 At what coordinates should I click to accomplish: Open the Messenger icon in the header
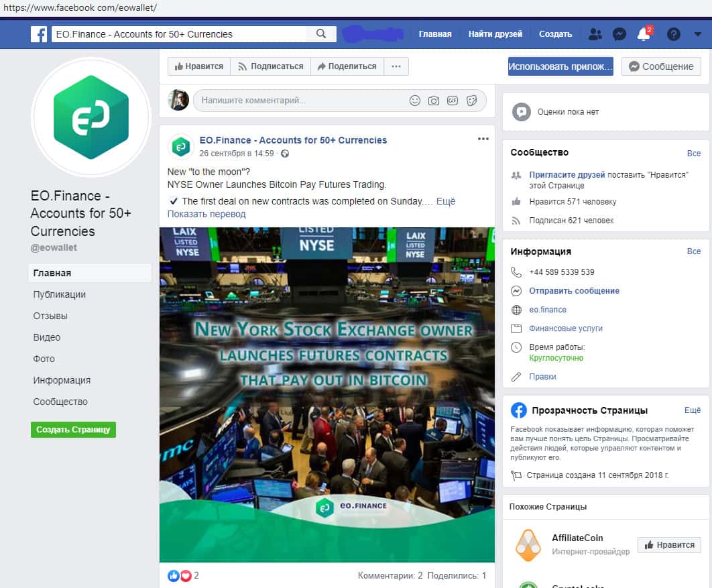click(x=619, y=34)
